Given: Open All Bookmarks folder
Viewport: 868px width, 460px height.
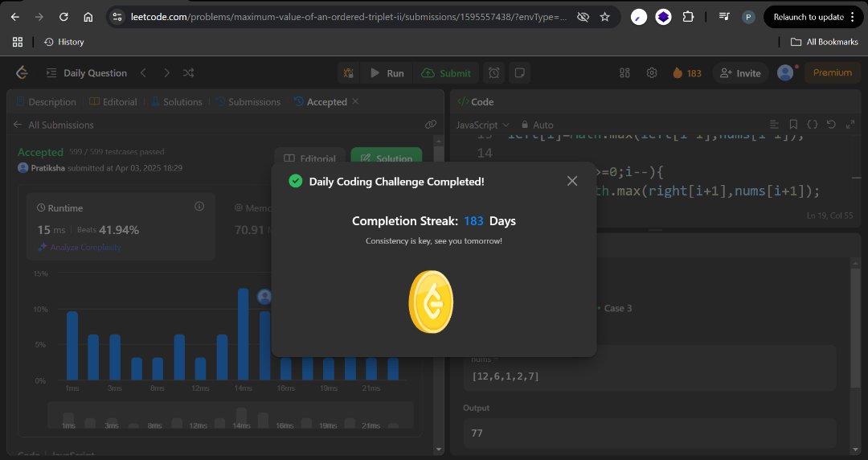Looking at the screenshot, I should point(825,42).
